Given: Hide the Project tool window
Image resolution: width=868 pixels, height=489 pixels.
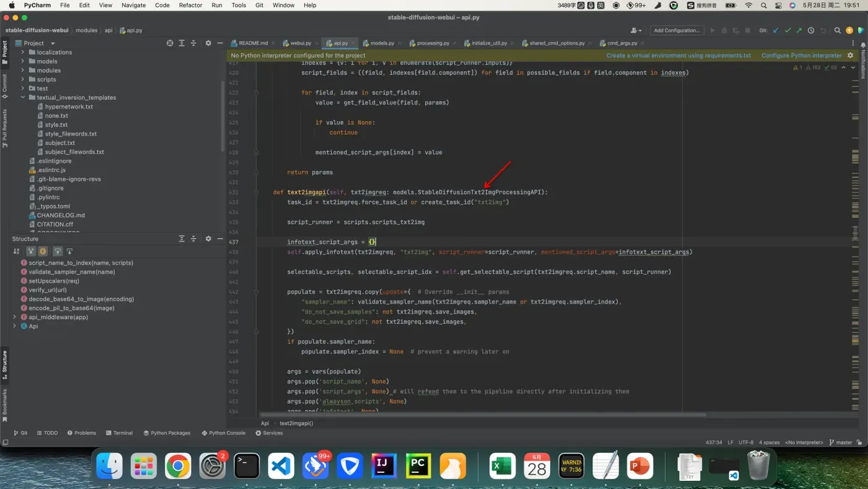Looking at the screenshot, I should pos(219,43).
